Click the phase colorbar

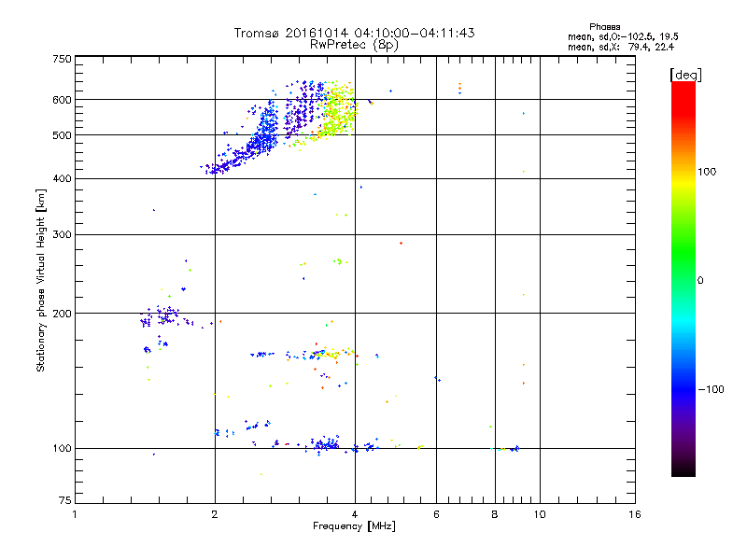click(x=684, y=278)
